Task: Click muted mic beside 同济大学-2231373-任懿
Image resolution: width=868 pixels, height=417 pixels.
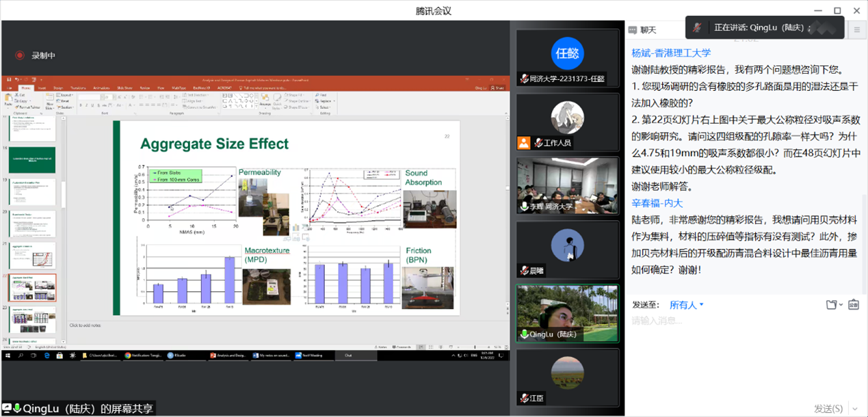Action: click(x=524, y=79)
